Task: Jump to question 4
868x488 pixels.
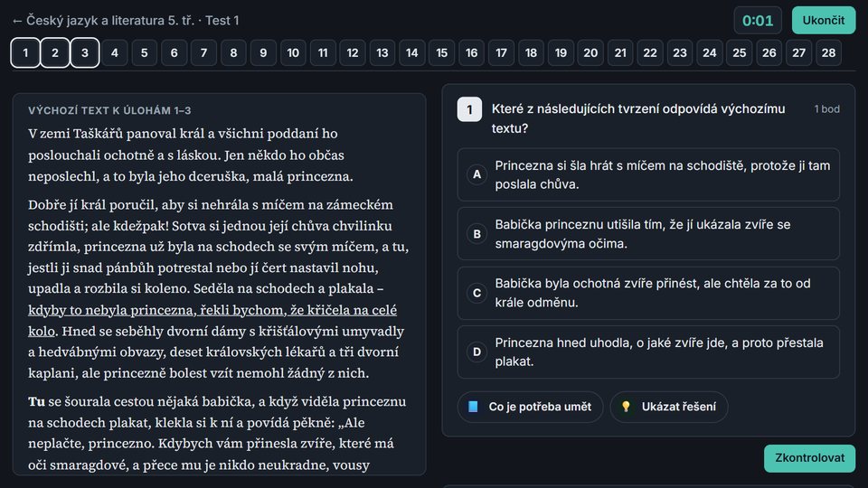Action: click(x=115, y=53)
